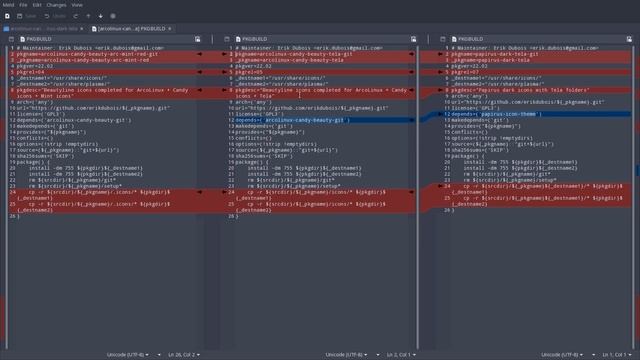Push left pane pkgname line 2 rightward arrow
Viewport: 640px width, 360px height.
click(200, 54)
